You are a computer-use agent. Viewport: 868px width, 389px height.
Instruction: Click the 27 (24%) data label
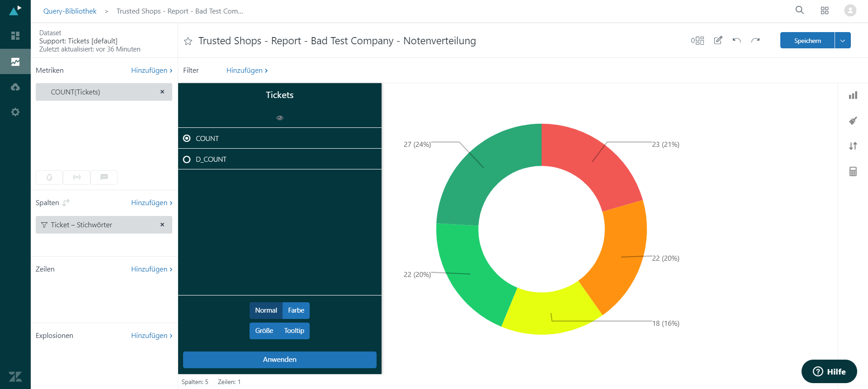click(x=417, y=145)
